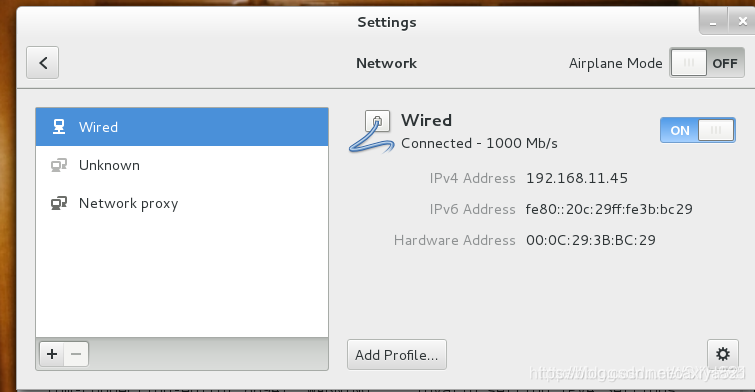
Task: Add a new connection with the plus button
Action: point(52,354)
